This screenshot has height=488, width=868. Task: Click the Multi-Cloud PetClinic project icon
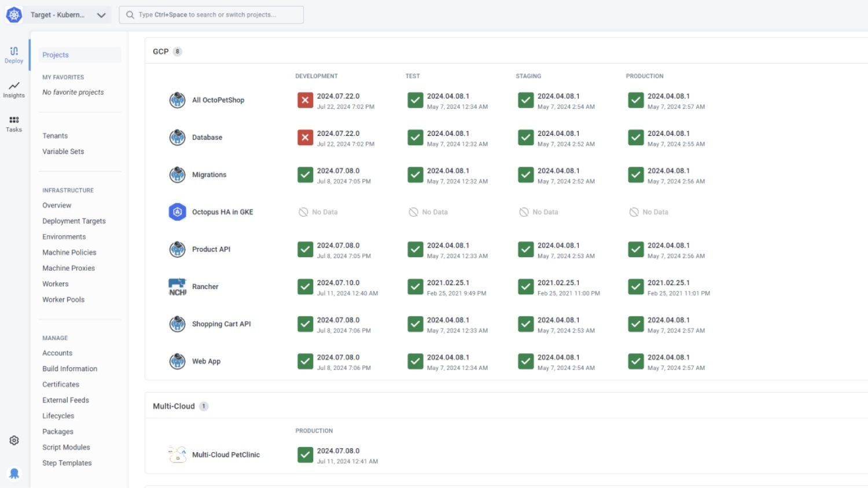click(x=177, y=455)
